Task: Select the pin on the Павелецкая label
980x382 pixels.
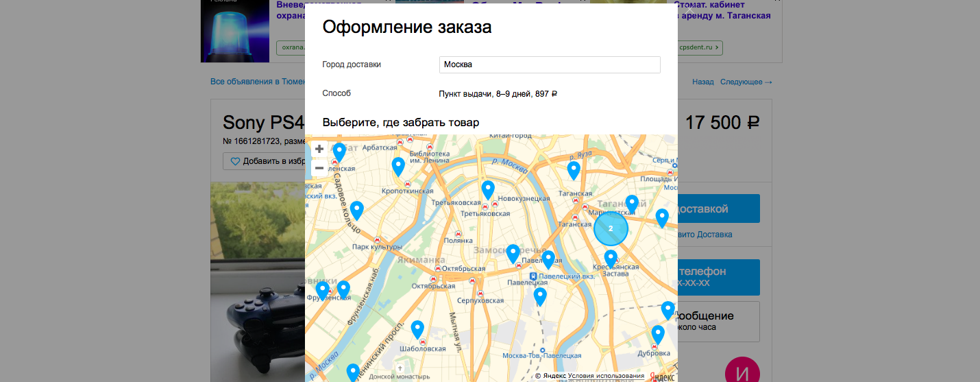Action: tap(548, 261)
